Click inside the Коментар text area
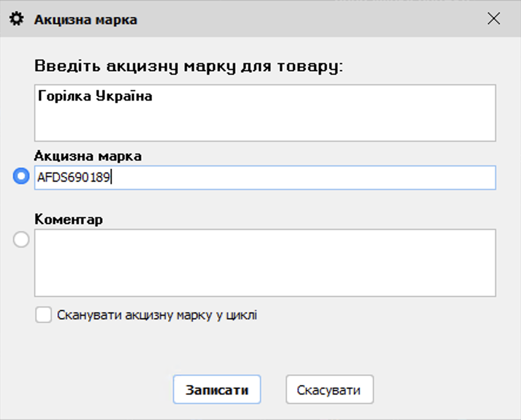Viewport: 521px width, 420px height. [265, 262]
